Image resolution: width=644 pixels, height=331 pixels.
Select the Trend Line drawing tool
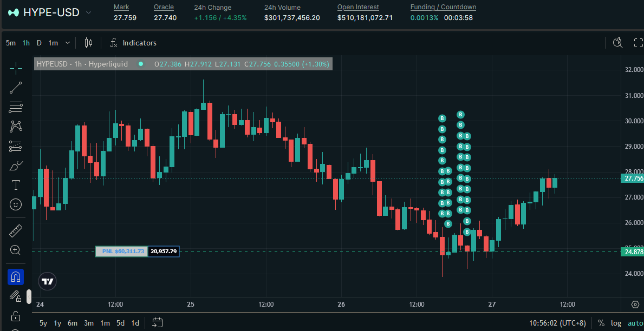tap(15, 87)
